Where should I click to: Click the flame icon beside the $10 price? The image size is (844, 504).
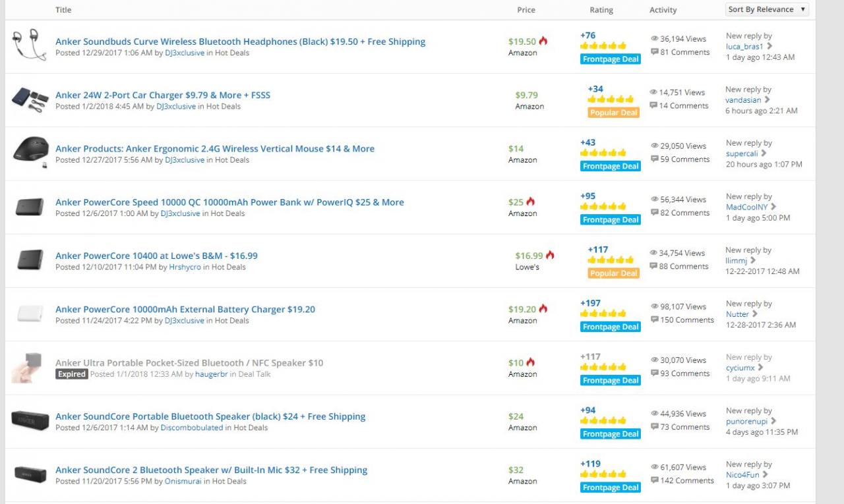pos(531,362)
